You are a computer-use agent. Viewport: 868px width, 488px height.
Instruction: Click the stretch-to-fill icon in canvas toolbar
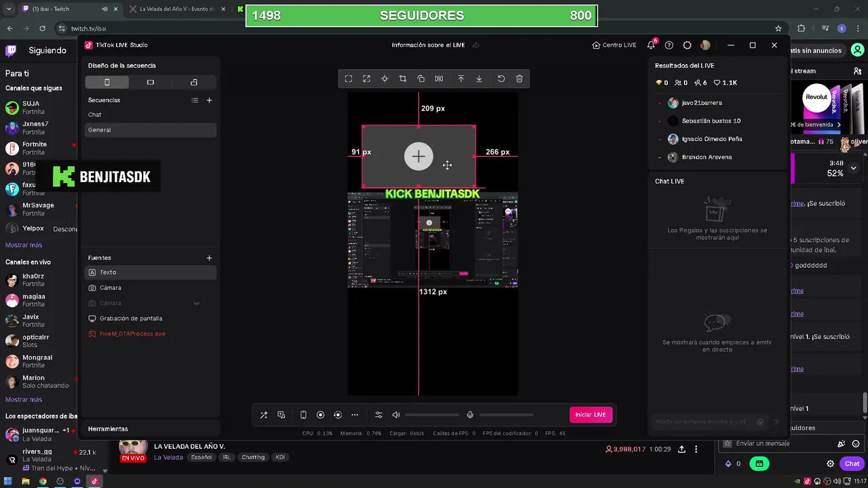coord(367,79)
